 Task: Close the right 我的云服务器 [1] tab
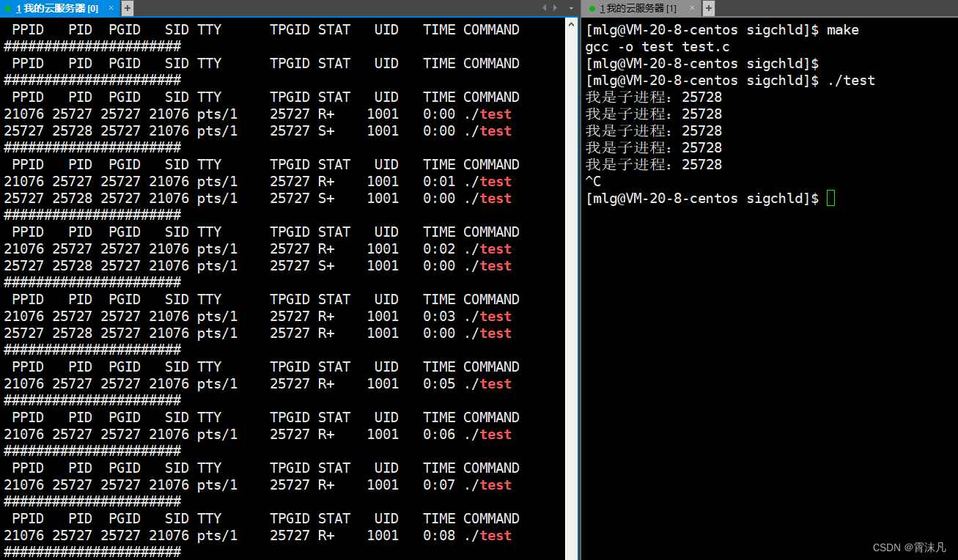(692, 8)
